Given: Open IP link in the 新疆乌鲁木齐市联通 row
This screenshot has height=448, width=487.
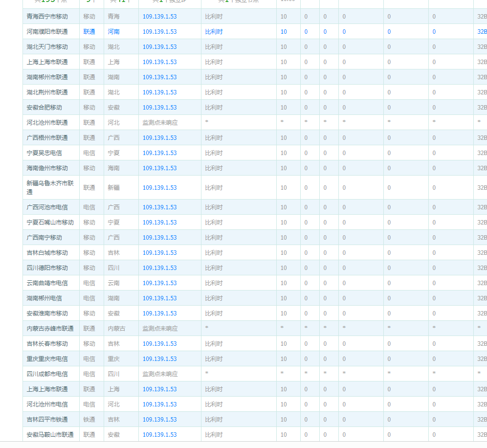Looking at the screenshot, I should 159,187.
